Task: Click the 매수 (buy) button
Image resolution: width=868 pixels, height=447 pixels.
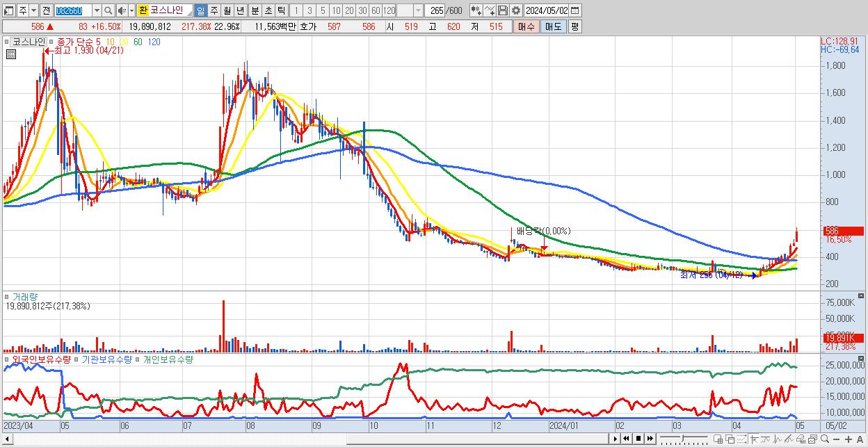Action: (526, 26)
